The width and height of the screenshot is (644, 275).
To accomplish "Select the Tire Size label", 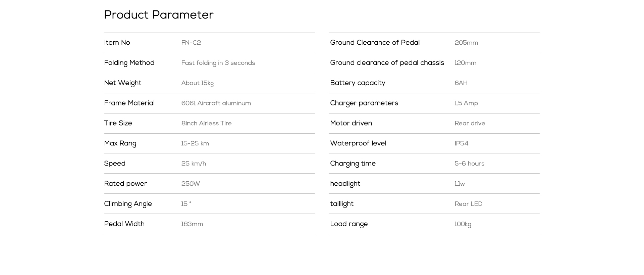I will [118, 123].
